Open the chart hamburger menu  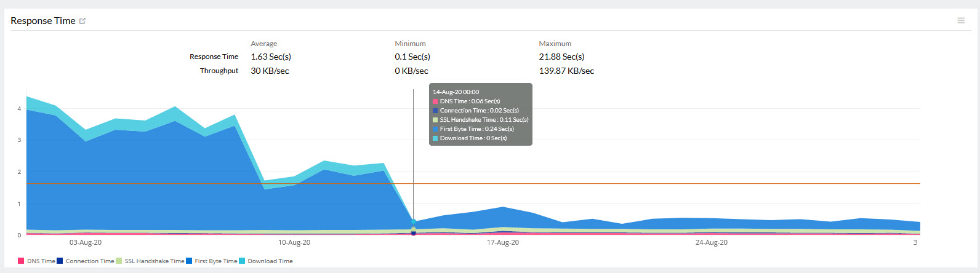pos(961,21)
